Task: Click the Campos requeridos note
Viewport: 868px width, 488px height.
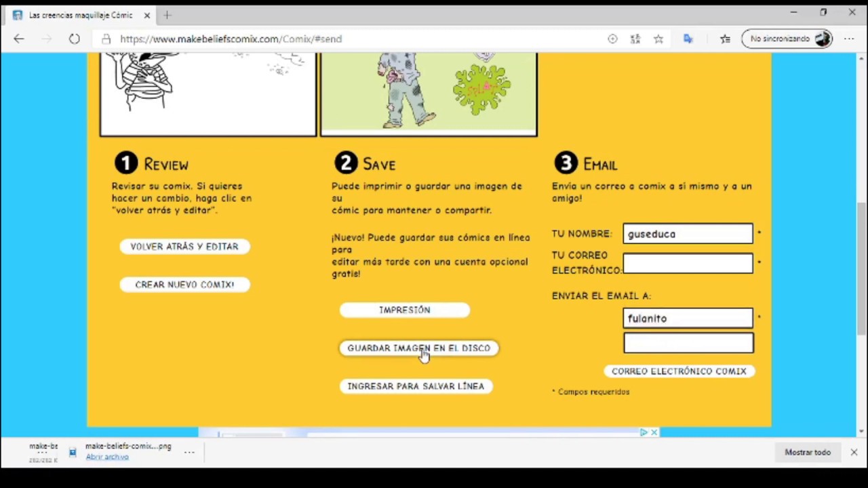Action: click(591, 392)
